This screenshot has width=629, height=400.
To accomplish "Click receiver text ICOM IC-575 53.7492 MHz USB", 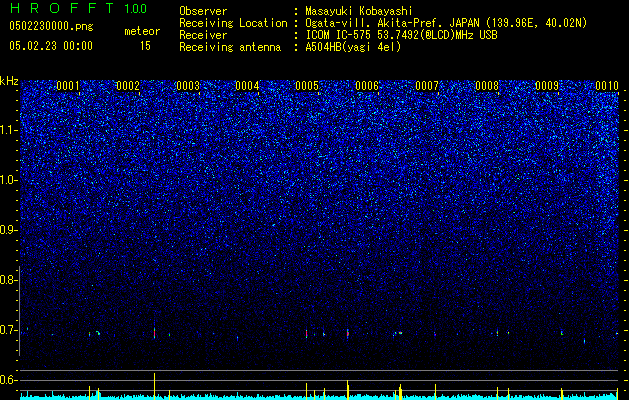I will [x=401, y=35].
